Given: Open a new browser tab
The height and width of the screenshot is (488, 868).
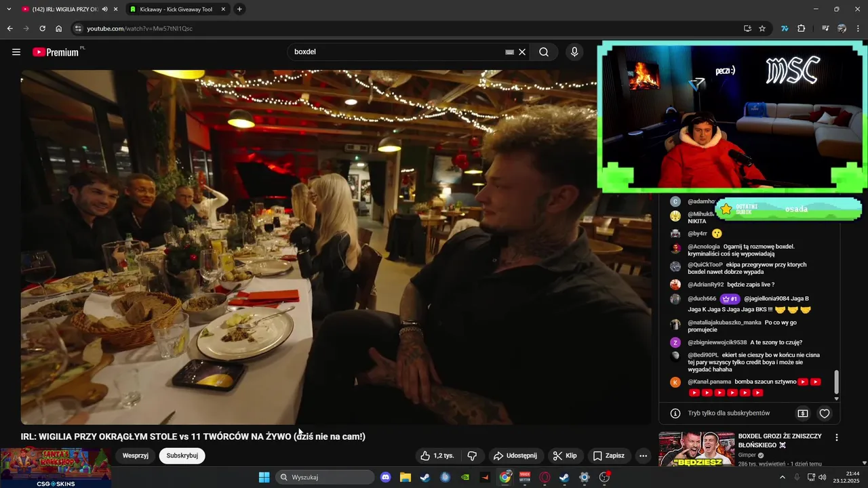Looking at the screenshot, I should click(x=239, y=9).
